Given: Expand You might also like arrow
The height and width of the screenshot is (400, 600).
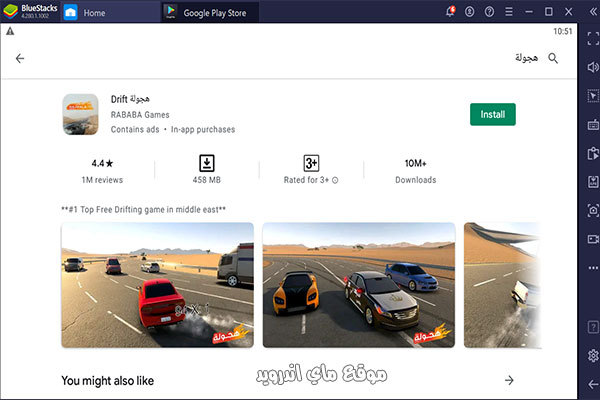Looking at the screenshot, I should click(x=509, y=380).
